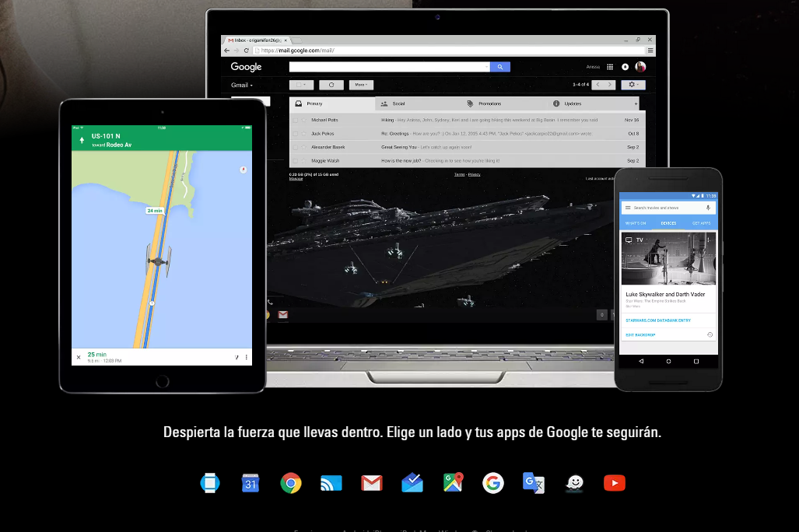Select the GET APPS tab on the phone

701,223
